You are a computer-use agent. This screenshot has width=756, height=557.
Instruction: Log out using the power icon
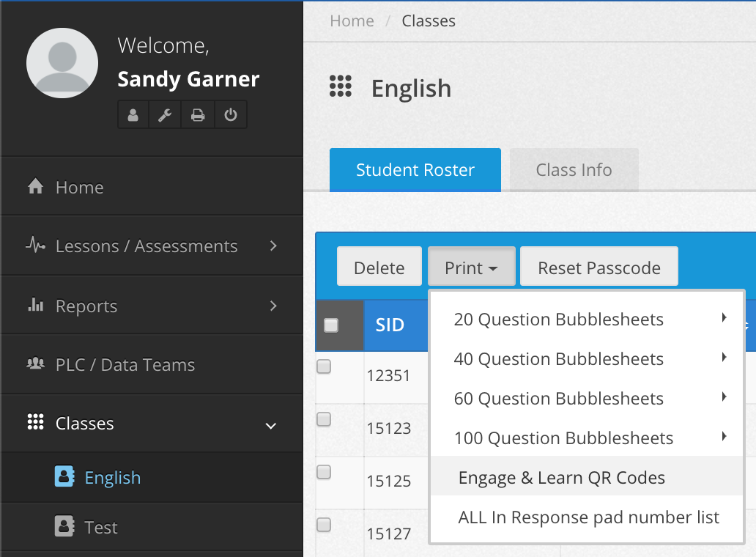(230, 115)
